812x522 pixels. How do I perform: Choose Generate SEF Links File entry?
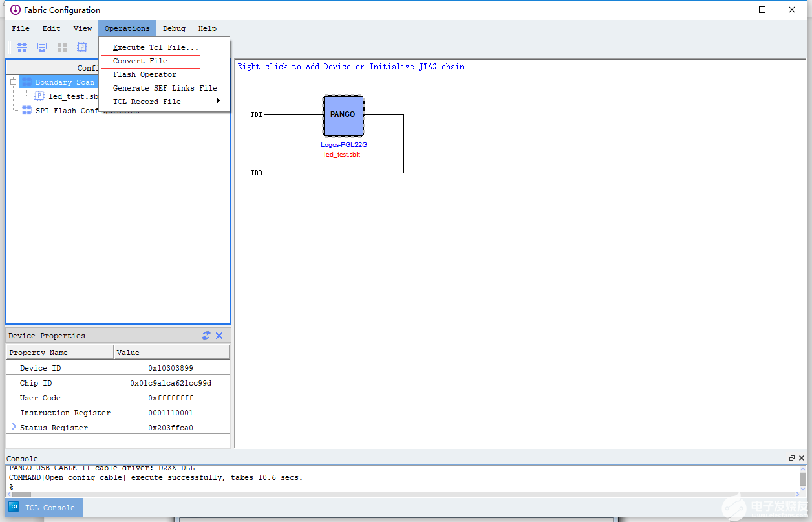coord(164,88)
